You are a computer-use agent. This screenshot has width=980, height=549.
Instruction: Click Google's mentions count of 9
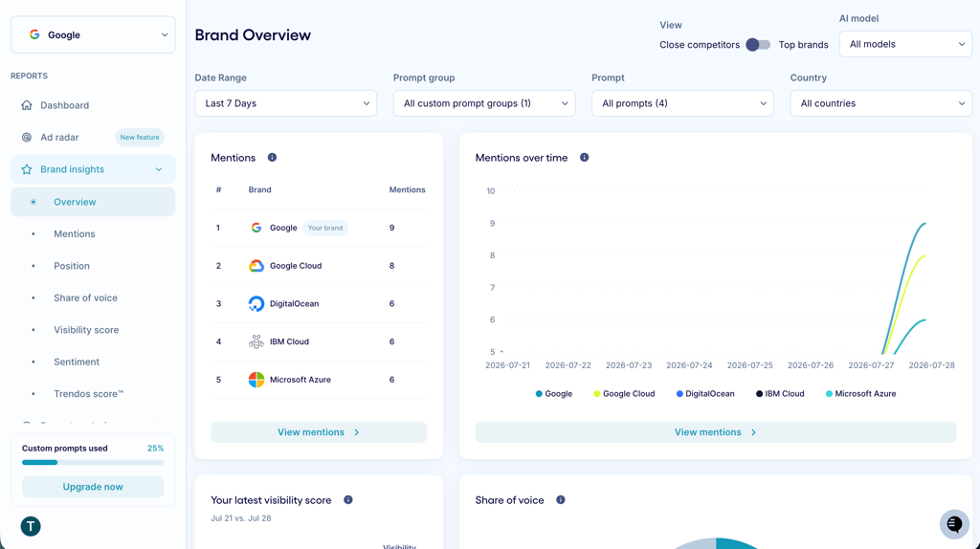coord(391,228)
